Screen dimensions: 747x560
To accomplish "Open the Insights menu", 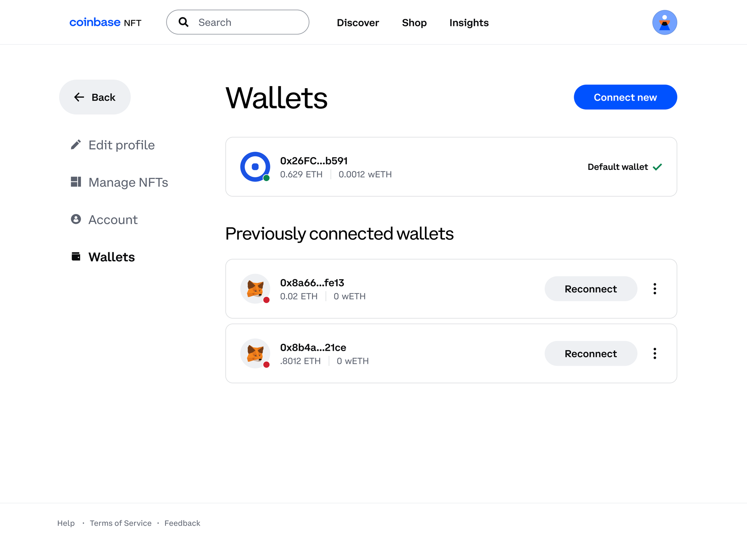I will [469, 23].
